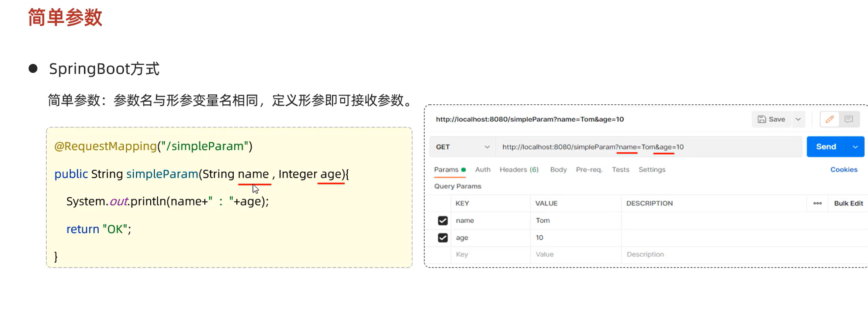Click the Cookies link
The width and height of the screenshot is (868, 316).
pyautogui.click(x=844, y=170)
